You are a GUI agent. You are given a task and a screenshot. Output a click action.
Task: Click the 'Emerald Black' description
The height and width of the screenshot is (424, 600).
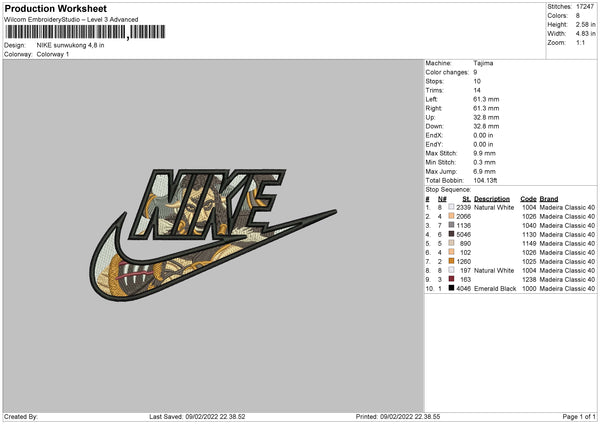point(495,289)
